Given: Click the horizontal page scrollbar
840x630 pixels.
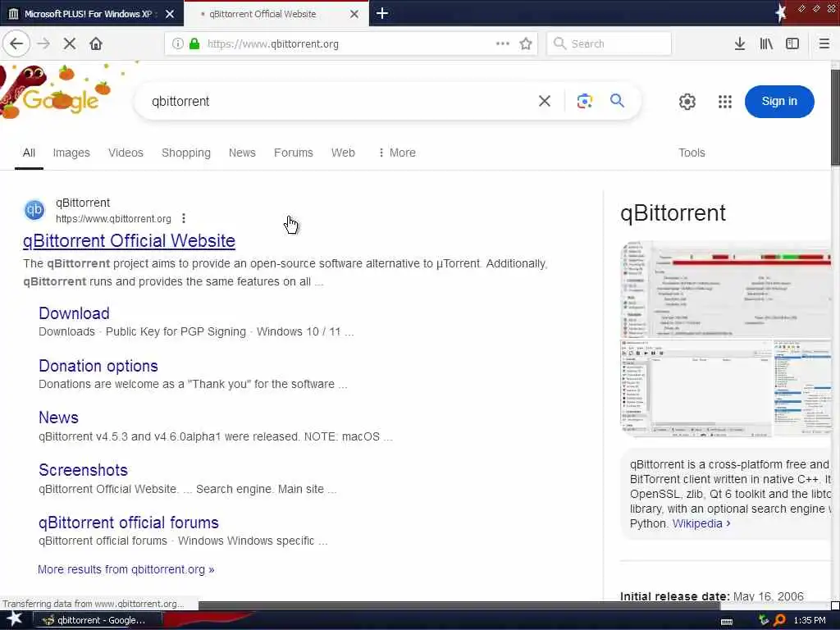Looking at the screenshot, I should tap(459, 605).
